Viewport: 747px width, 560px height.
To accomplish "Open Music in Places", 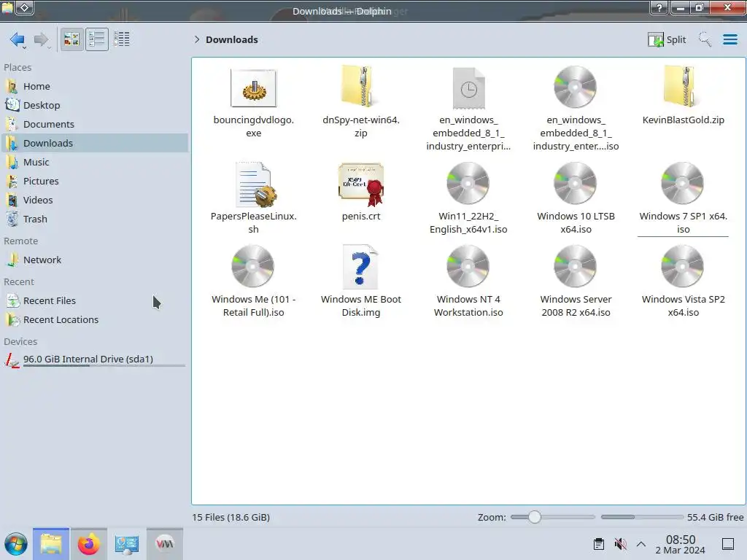I will click(x=94, y=163).
